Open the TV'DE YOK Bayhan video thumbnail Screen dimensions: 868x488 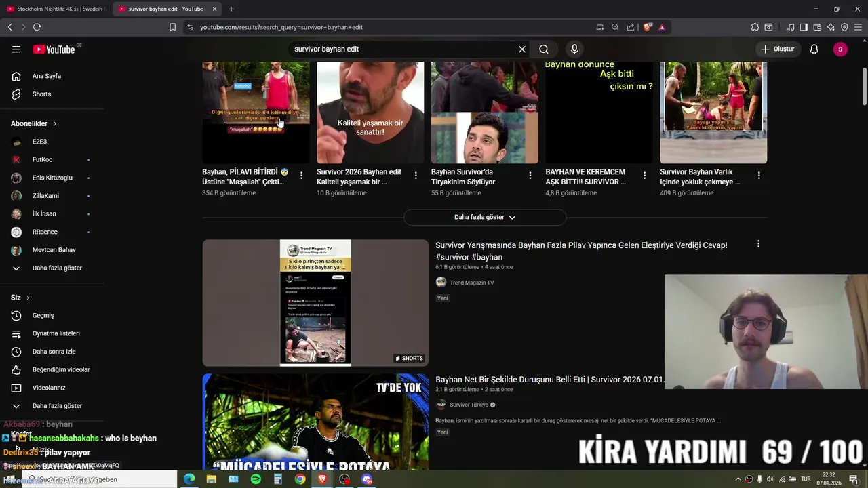pyautogui.click(x=315, y=422)
